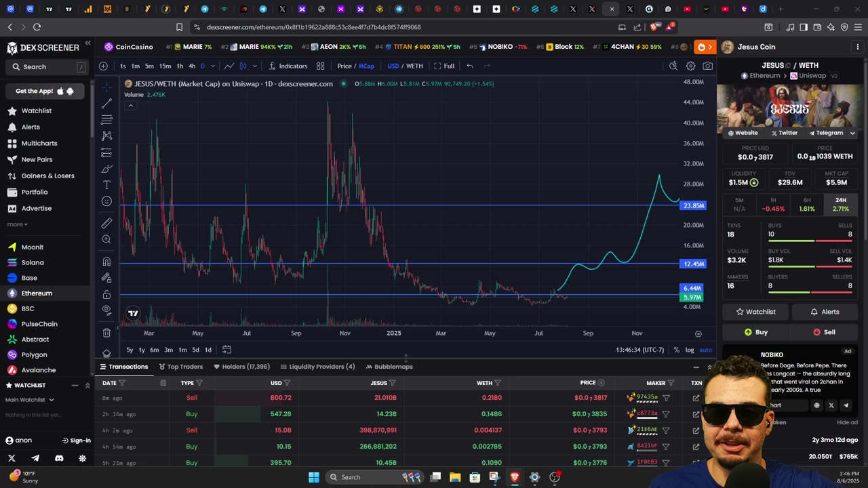Pick the ruler measure tool

pos(106,223)
